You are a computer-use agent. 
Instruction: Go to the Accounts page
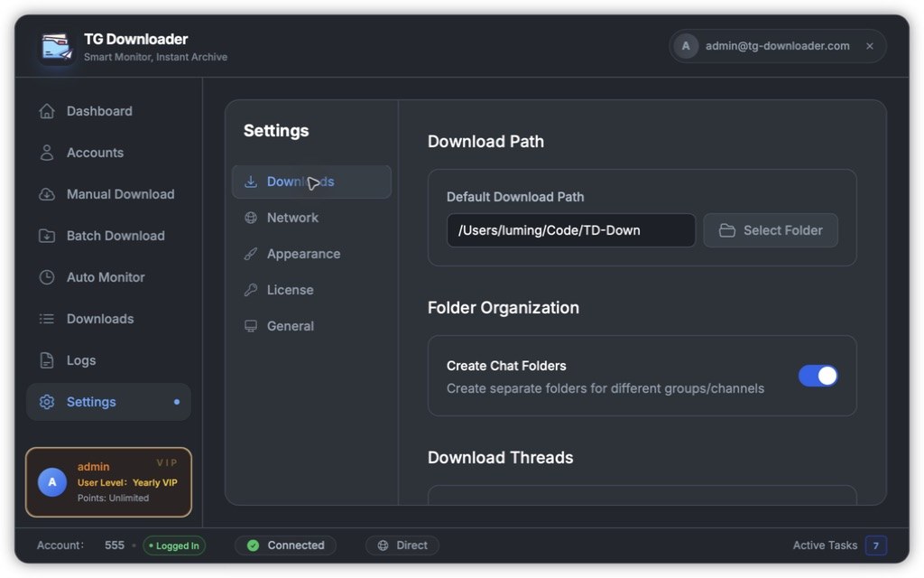[108, 153]
